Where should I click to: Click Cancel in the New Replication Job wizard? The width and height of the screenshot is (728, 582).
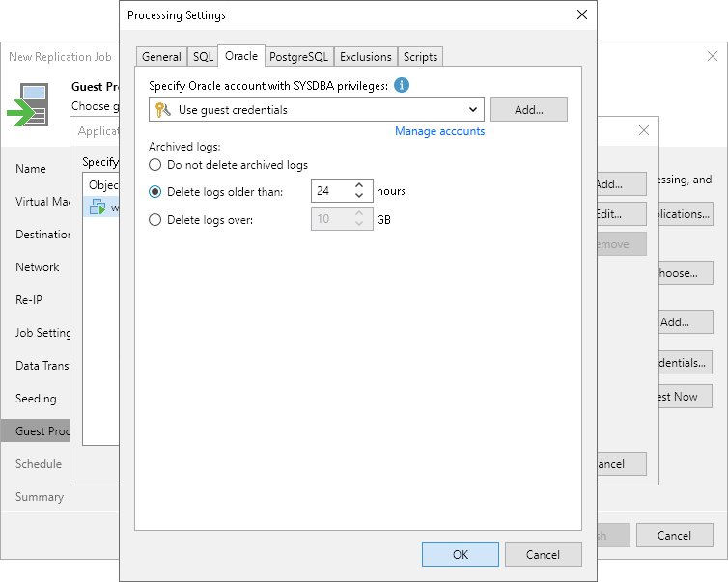click(x=674, y=536)
